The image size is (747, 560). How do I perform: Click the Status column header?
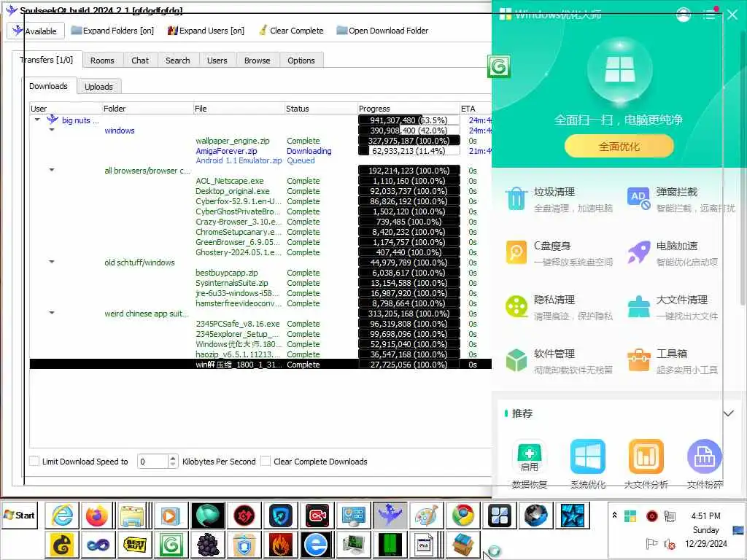(x=321, y=109)
